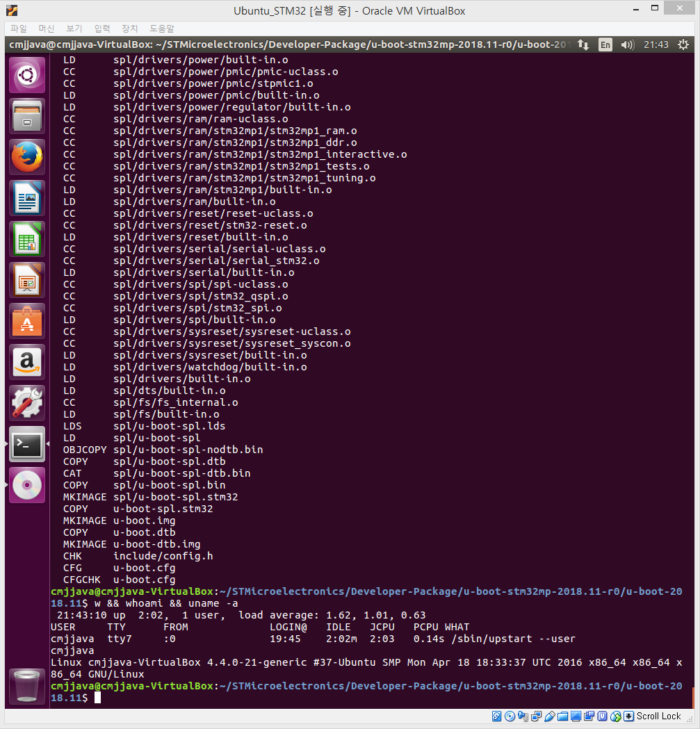The width and height of the screenshot is (700, 729).
Task: Open Ubuntu Software center icon
Action: click(27, 321)
